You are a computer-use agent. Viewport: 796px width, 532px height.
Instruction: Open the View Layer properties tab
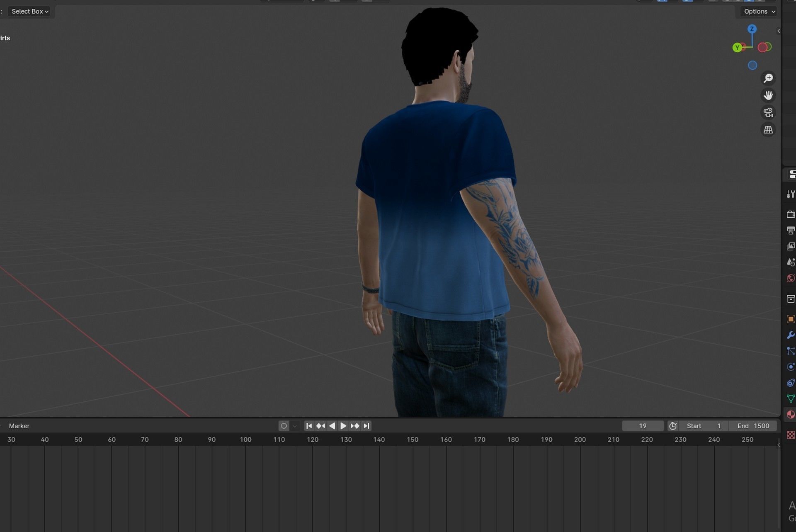coord(791,246)
